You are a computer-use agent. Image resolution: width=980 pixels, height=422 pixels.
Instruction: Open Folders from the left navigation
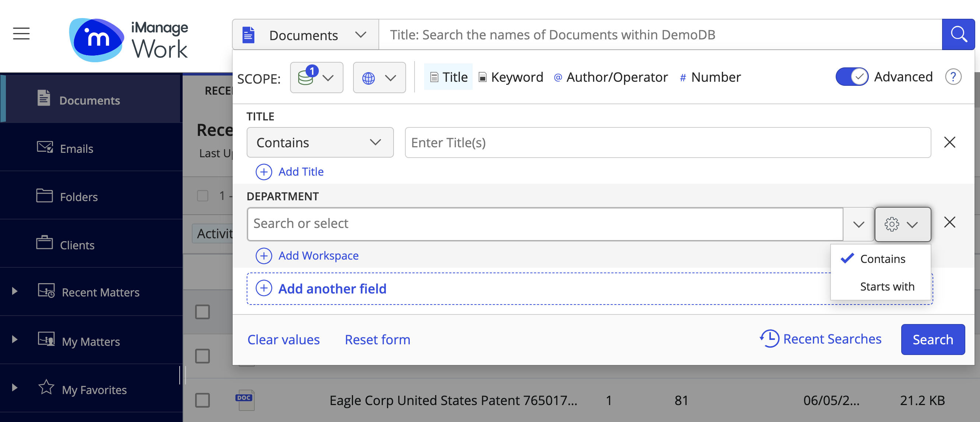(x=78, y=196)
